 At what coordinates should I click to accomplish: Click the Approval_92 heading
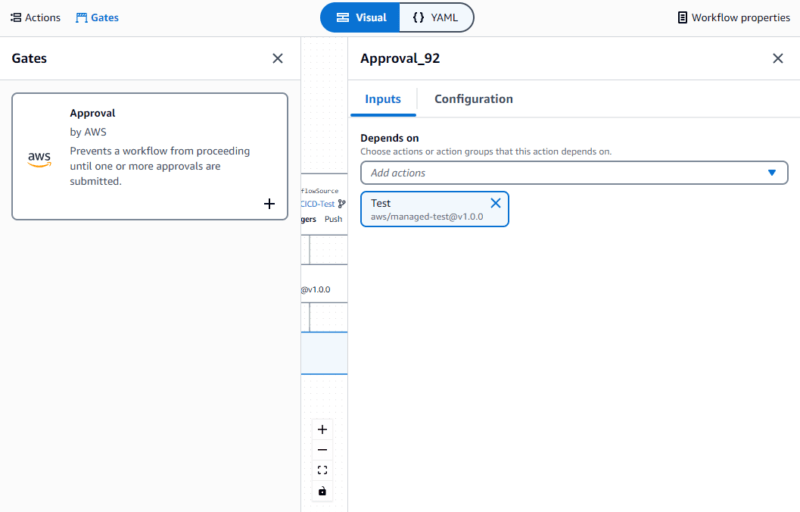[x=400, y=59]
